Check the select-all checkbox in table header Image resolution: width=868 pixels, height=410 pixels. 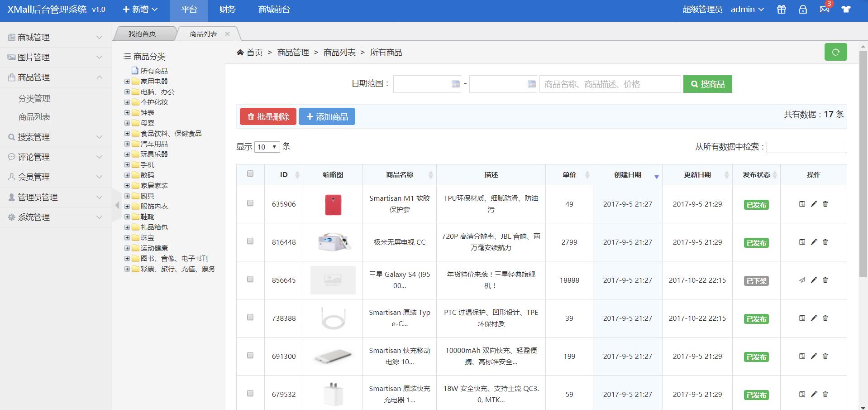[x=250, y=173]
